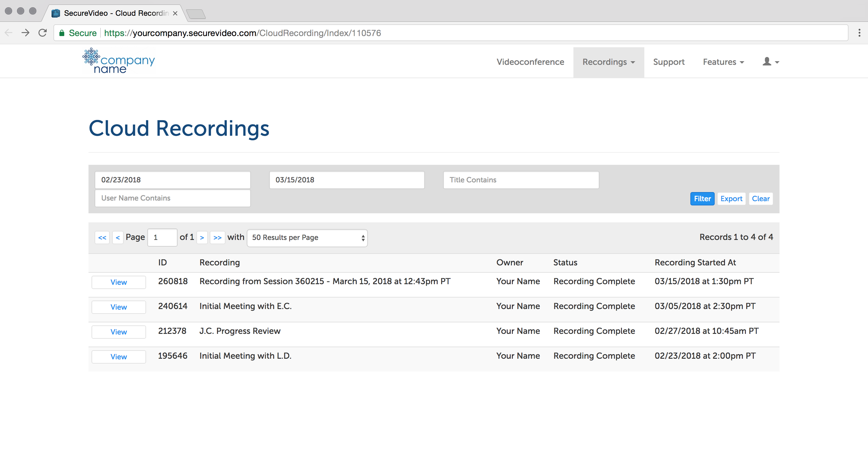868x449 pixels.
Task: Click the ID cell 212378
Action: coord(172,331)
